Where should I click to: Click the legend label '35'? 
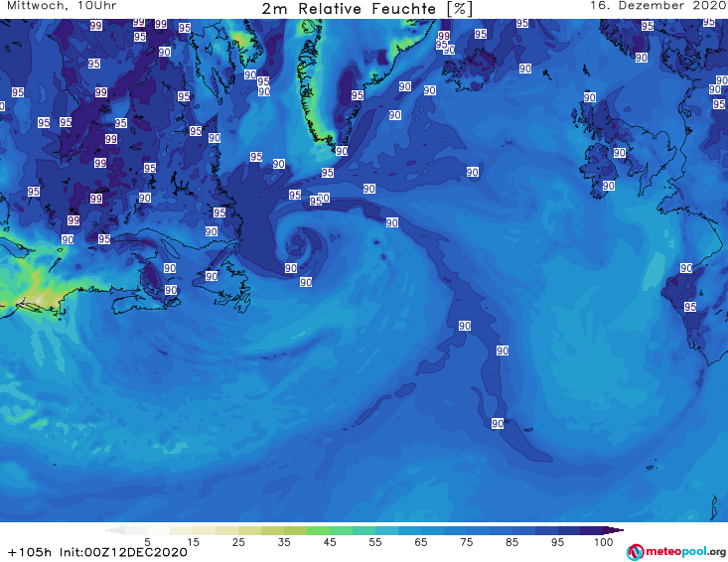point(284,542)
